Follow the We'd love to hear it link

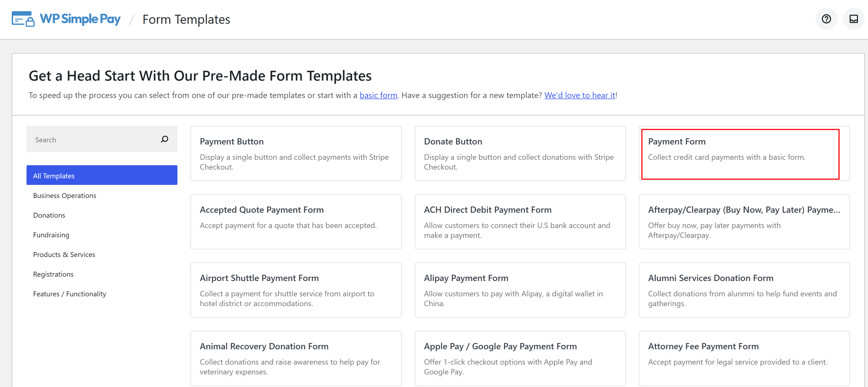pyautogui.click(x=580, y=95)
